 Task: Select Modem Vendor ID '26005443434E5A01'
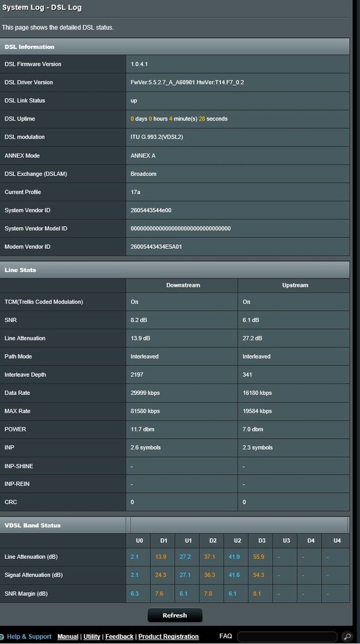(156, 246)
